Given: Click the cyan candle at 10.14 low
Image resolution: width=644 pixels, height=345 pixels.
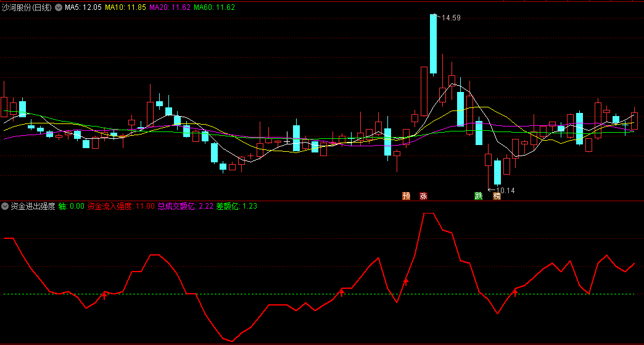Looking at the screenshot, I should [497, 173].
